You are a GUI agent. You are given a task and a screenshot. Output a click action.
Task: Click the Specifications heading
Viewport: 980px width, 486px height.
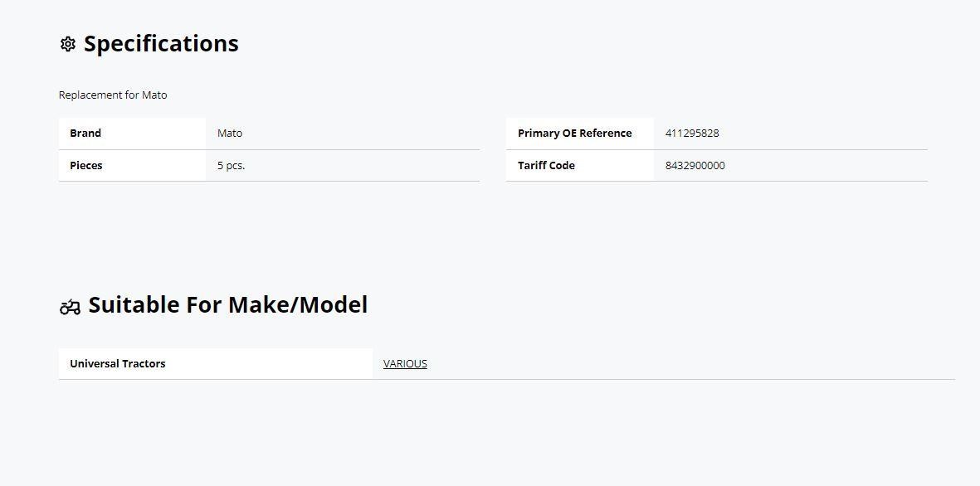coord(161,44)
